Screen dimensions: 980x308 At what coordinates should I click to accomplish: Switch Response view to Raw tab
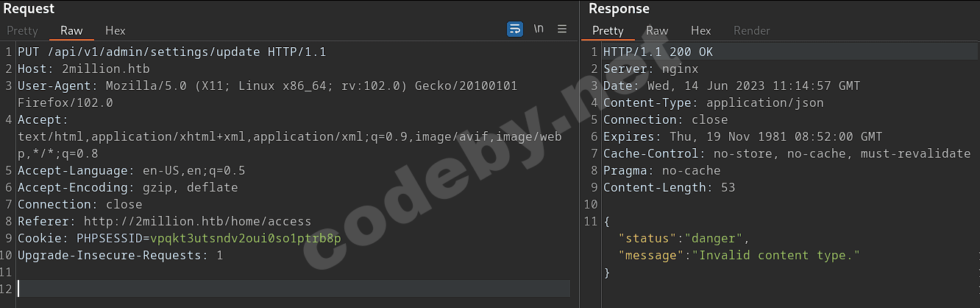pos(657,31)
